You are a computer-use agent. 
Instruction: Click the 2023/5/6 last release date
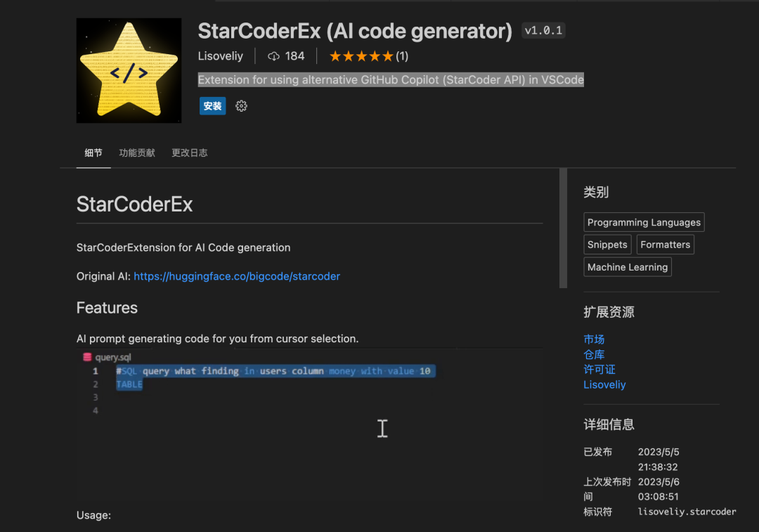coord(659,482)
